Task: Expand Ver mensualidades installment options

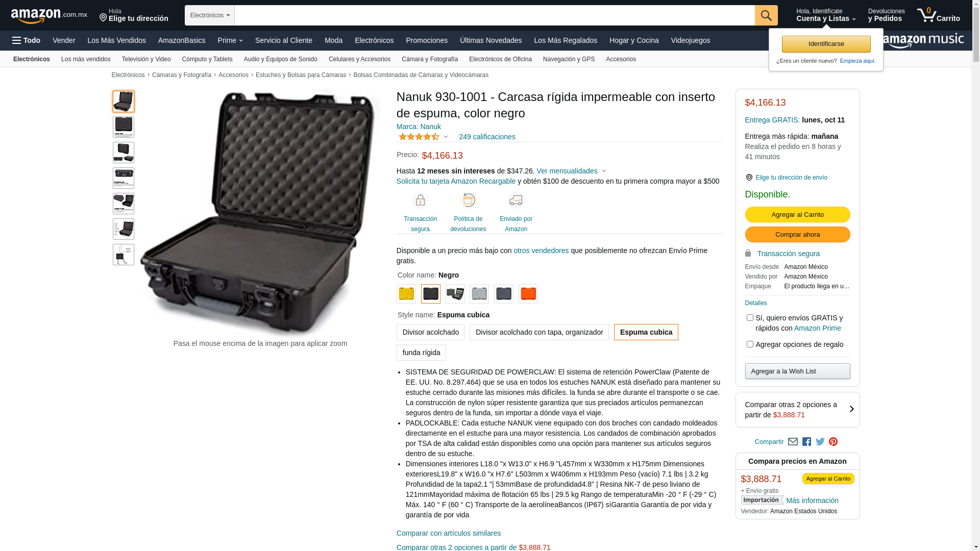Action: 571,171
